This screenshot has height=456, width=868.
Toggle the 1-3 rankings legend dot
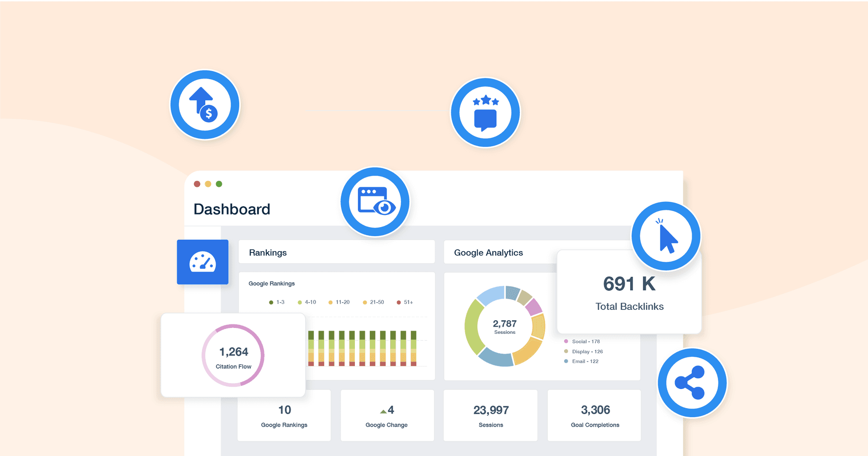pos(270,302)
